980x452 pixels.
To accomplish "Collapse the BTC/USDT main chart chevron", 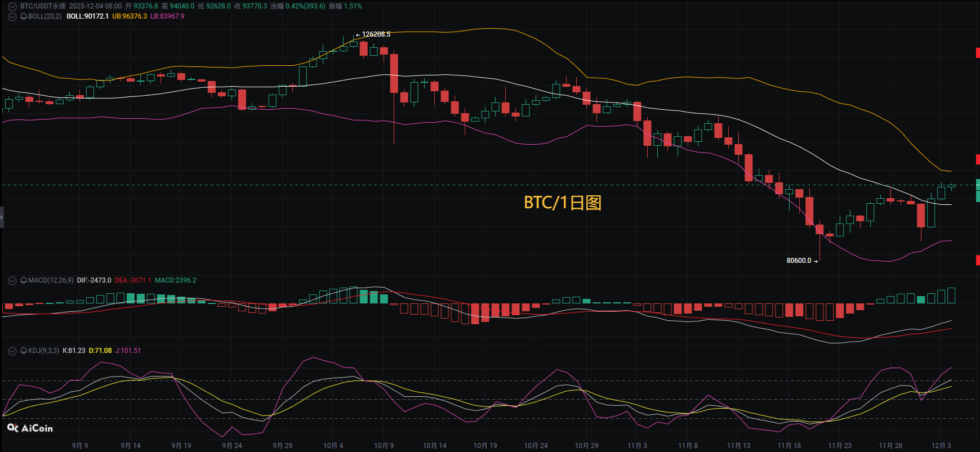I will (12, 6).
